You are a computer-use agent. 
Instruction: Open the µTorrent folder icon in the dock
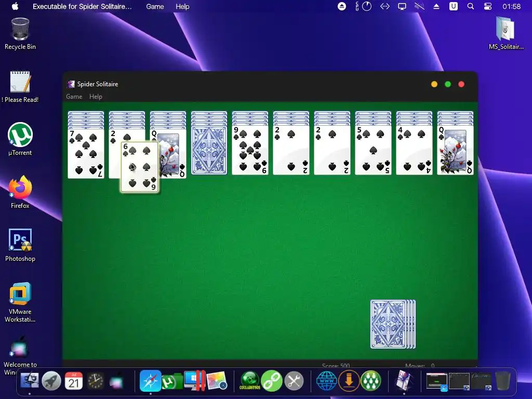pyautogui.click(x=172, y=381)
